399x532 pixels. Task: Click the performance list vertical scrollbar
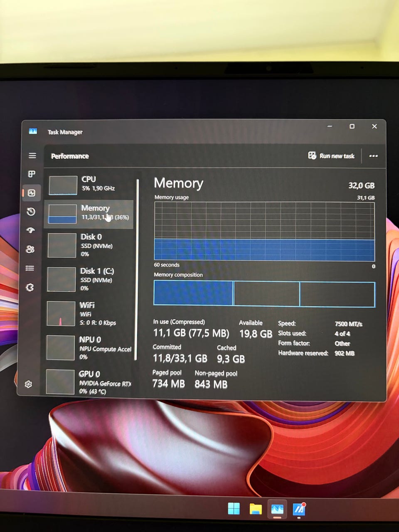[x=137, y=269]
